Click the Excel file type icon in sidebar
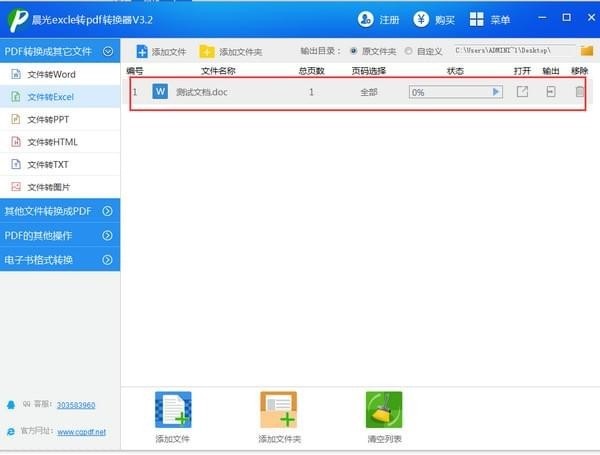The height and width of the screenshot is (455, 600). tap(16, 97)
